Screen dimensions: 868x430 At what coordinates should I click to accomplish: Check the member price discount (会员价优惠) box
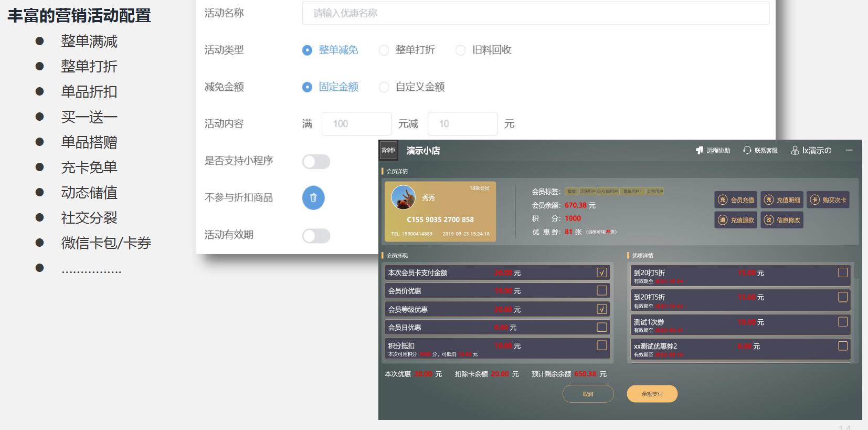coord(601,290)
